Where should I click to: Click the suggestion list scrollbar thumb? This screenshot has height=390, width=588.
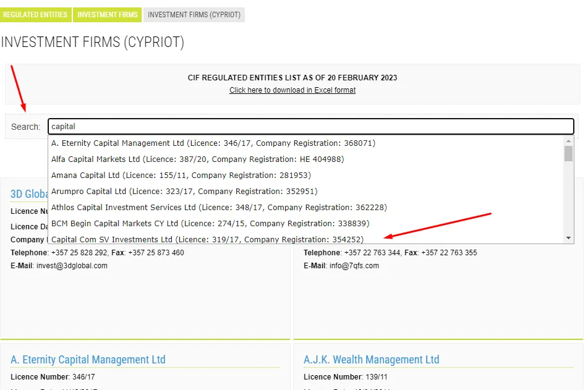coord(568,153)
